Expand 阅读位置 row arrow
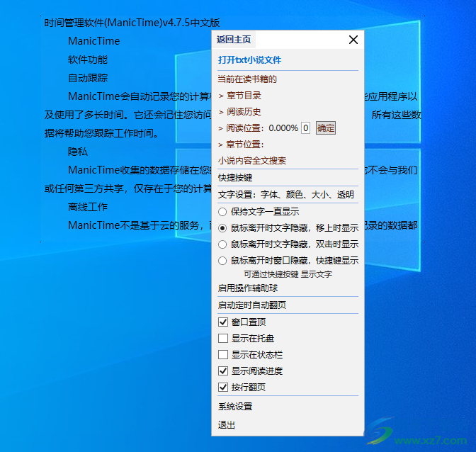The height and width of the screenshot is (452, 476). 221,128
